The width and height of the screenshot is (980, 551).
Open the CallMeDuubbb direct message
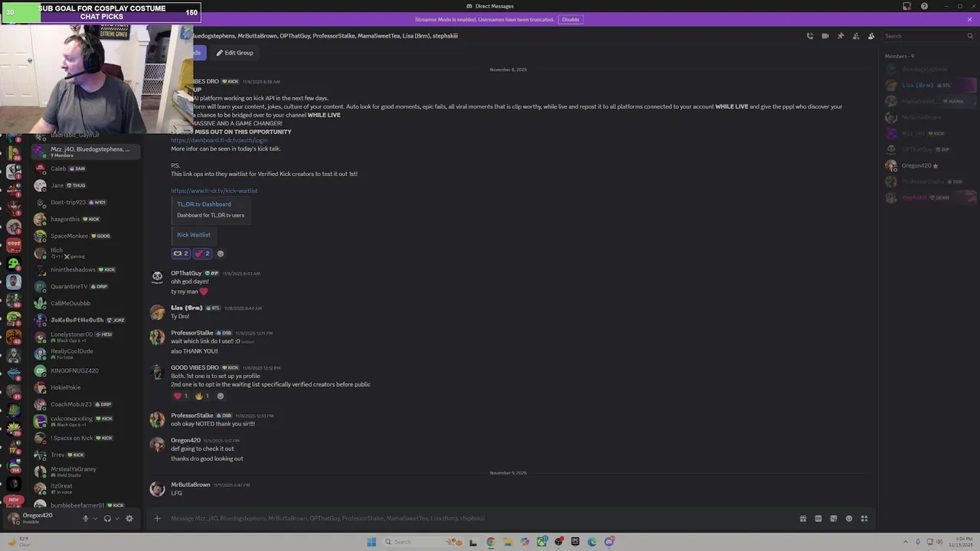[x=85, y=303]
